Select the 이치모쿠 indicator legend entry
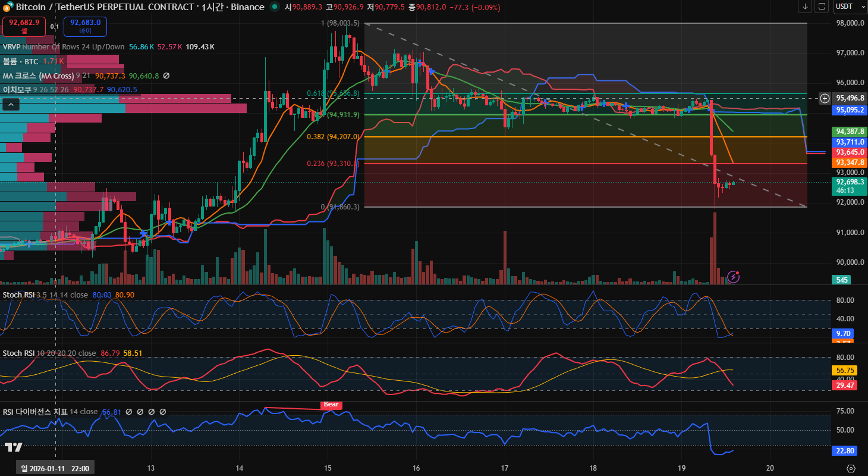The width and height of the screenshot is (868, 476). pyautogui.click(x=17, y=90)
